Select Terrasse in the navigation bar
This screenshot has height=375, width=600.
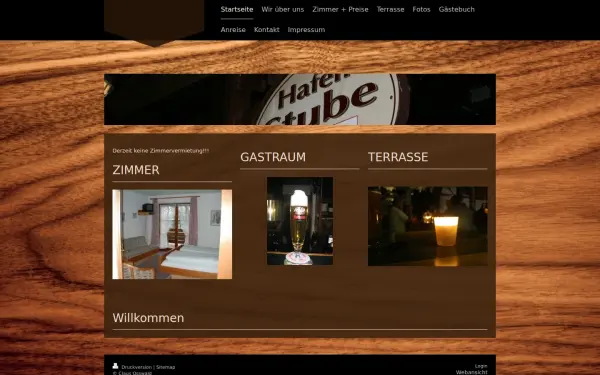coord(390,10)
